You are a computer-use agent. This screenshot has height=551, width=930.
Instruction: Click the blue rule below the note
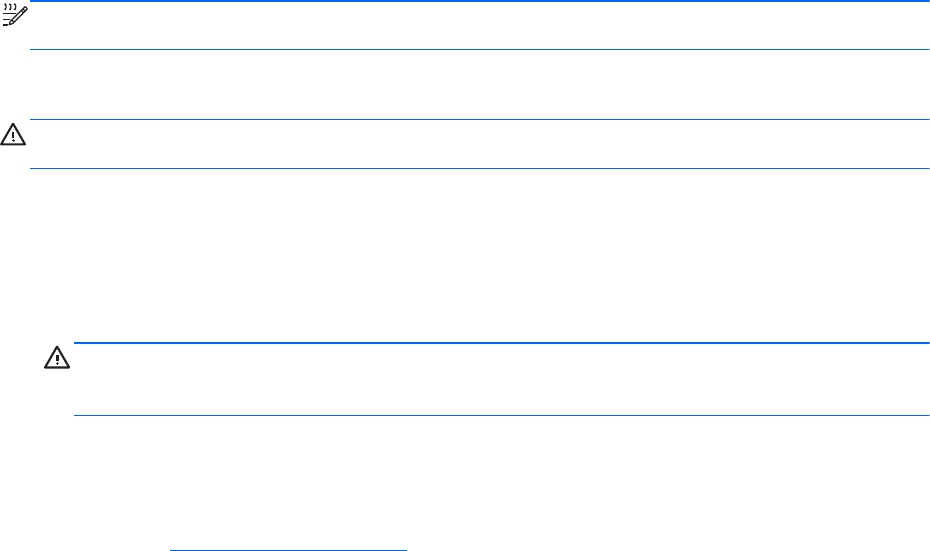point(480,49)
